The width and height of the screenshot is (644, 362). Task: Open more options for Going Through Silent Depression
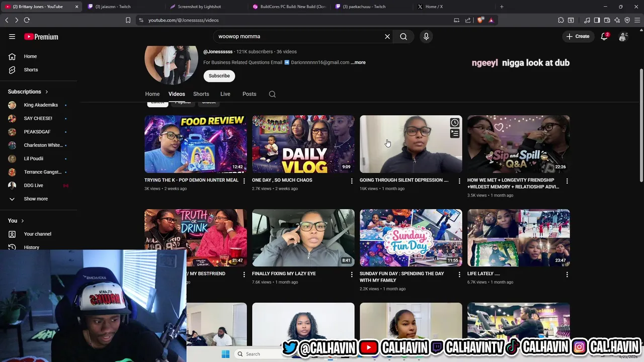tap(459, 181)
